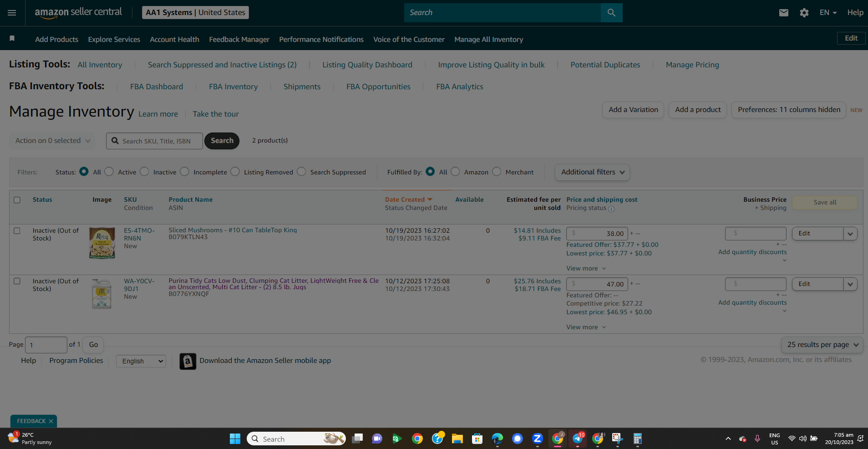This screenshot has height=449, width=868.
Task: Open the Wi-Fi network tray icon
Action: (x=792, y=439)
